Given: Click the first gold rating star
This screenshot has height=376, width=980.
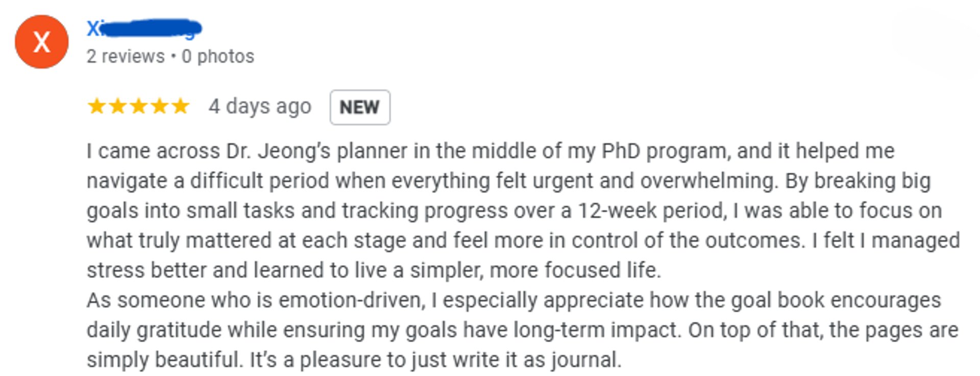Looking at the screenshot, I should click(x=96, y=106).
